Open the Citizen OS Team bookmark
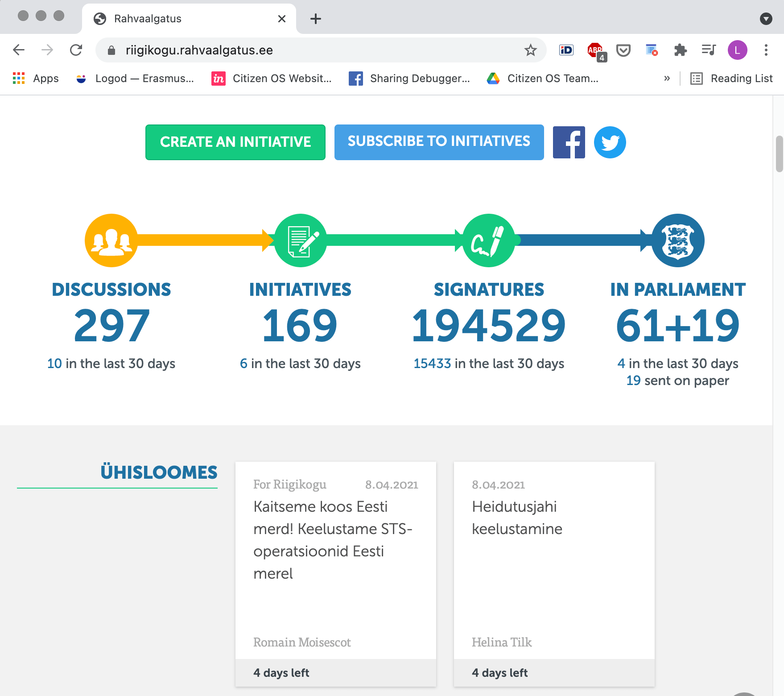Screen dimensions: 784x696 coord(542,79)
